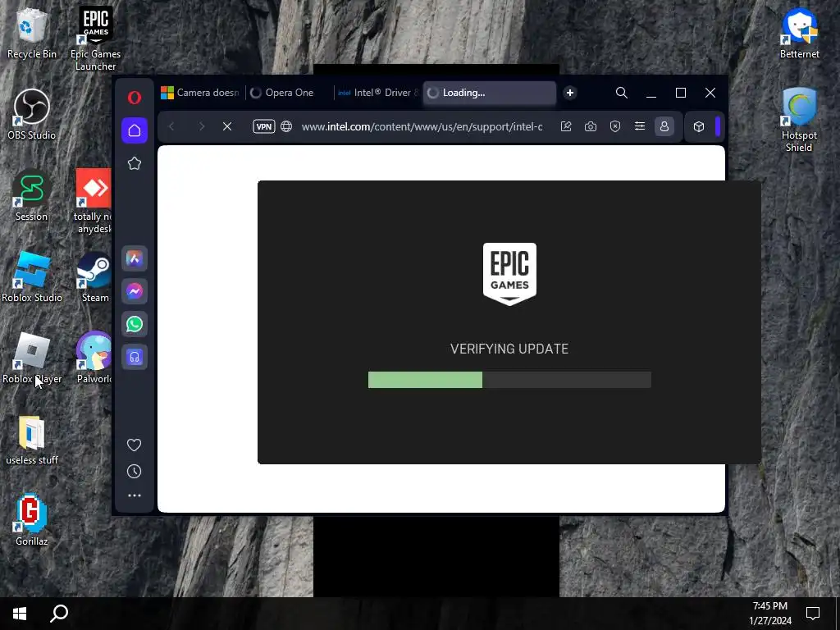The image size is (840, 630).
Task: Open Windows taskbar search
Action: coord(59,614)
